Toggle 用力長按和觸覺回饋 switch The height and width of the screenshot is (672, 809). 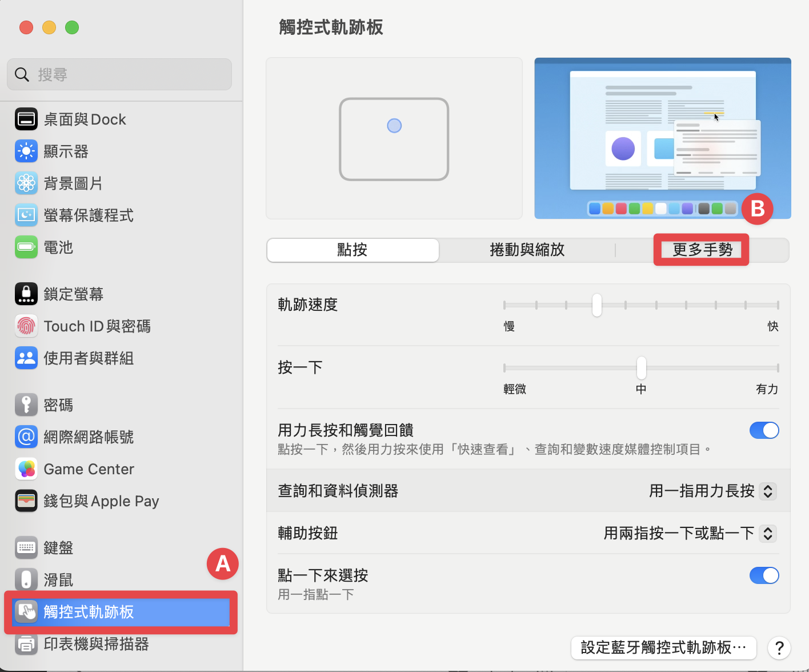(x=764, y=430)
